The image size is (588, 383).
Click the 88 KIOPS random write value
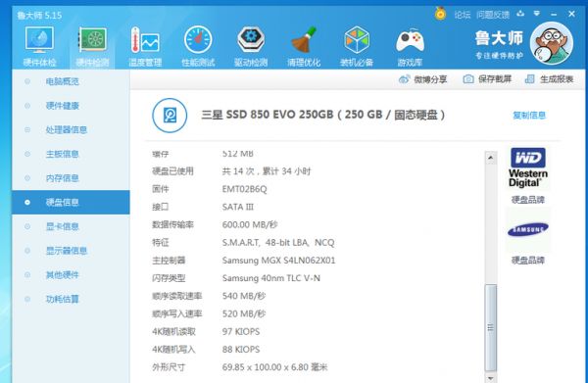(241, 350)
